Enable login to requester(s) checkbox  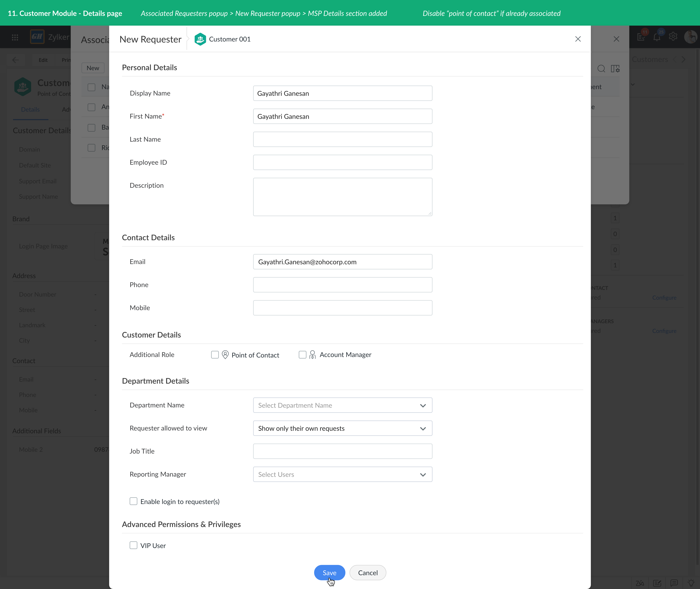pos(133,501)
